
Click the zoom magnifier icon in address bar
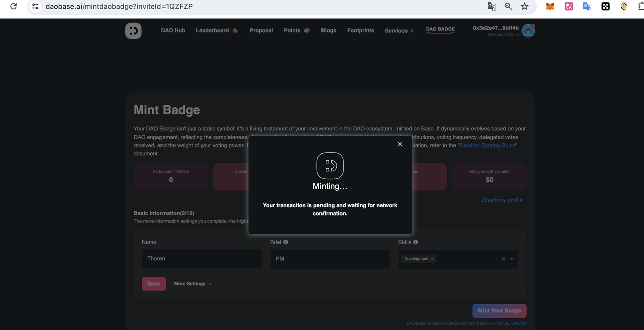(508, 6)
